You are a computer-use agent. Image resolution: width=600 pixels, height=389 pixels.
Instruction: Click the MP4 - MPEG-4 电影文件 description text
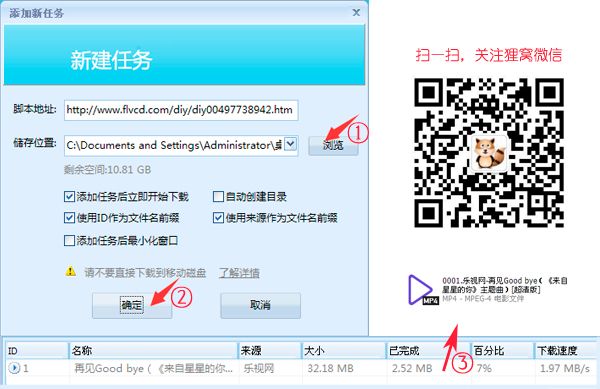click(483, 299)
